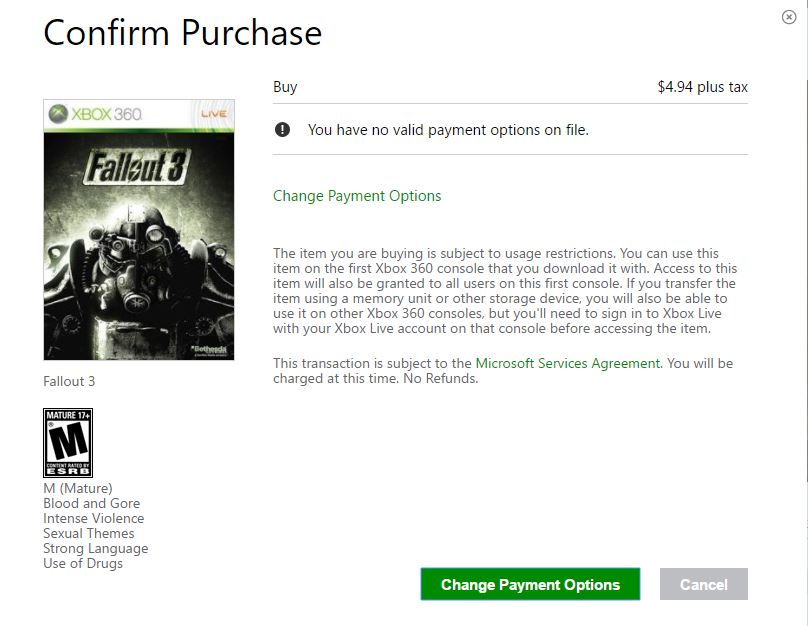Click the $4.94 plus tax price
808x626 pixels.
coord(702,87)
